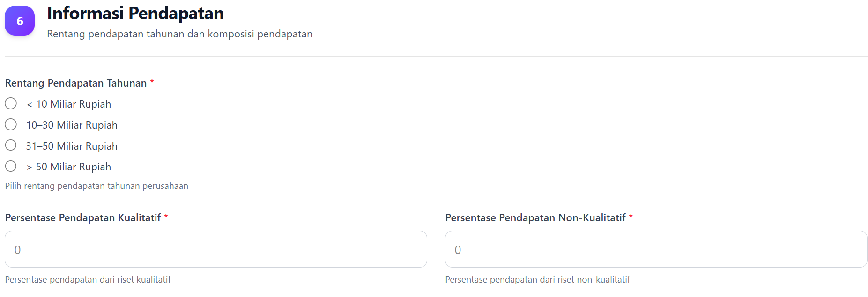Click the "Persentase pendapatan dari riset kualitatif" hint
This screenshot has width=868, height=297.
[88, 280]
